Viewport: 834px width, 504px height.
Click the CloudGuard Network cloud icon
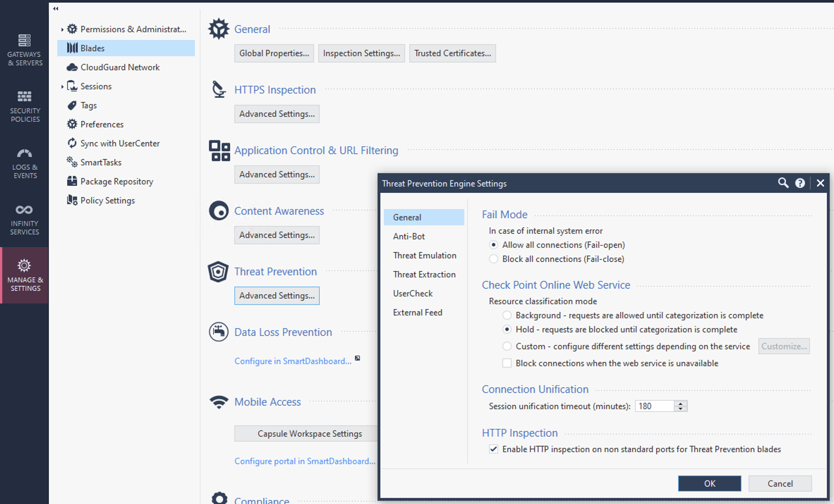click(x=72, y=67)
